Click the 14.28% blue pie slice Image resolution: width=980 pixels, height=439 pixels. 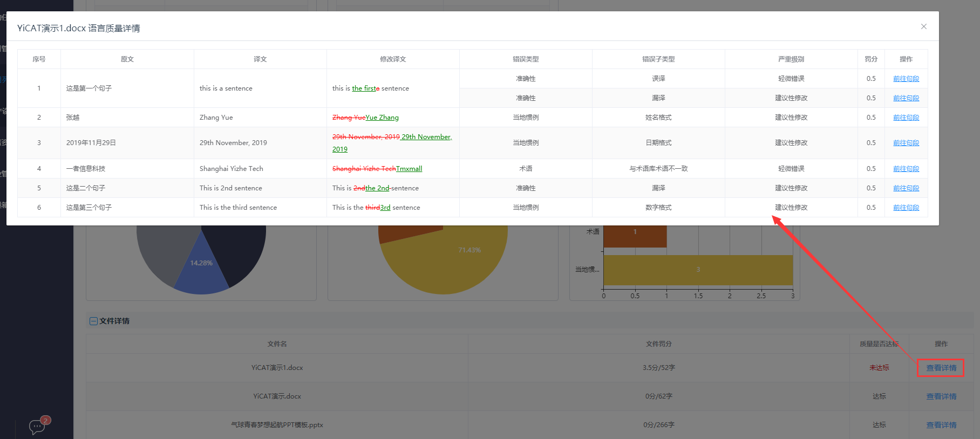201,270
